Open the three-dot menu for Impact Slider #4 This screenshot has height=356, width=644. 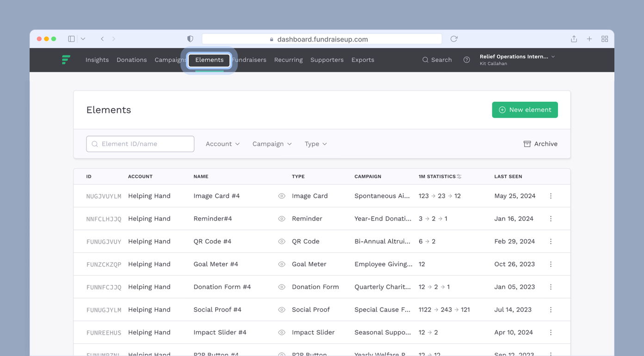tap(551, 332)
